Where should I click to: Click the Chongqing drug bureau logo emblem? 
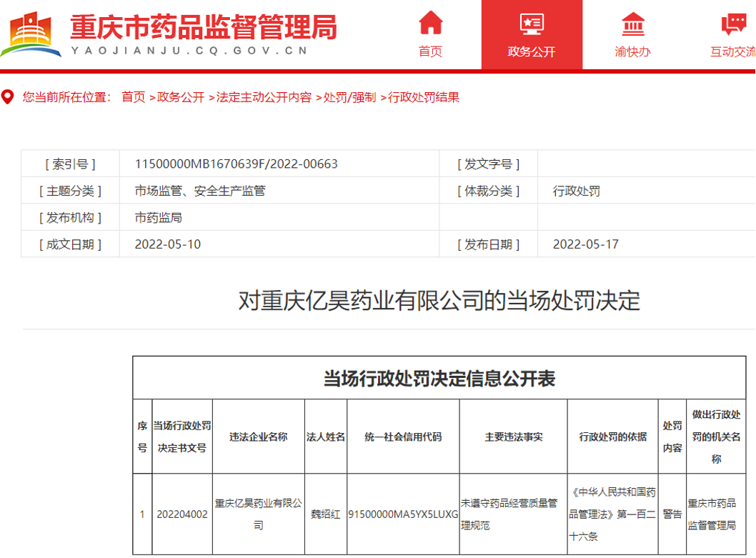(31, 34)
